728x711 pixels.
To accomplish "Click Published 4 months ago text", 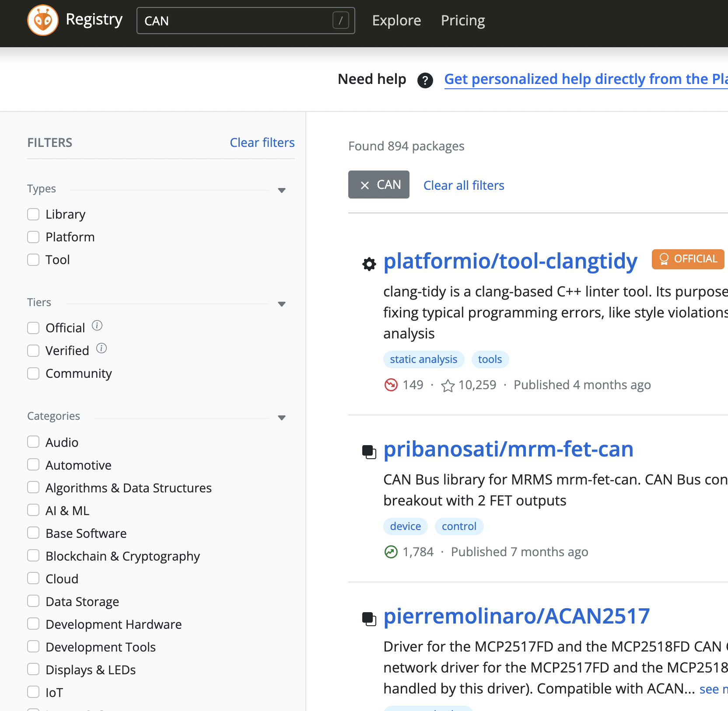I will coord(582,385).
